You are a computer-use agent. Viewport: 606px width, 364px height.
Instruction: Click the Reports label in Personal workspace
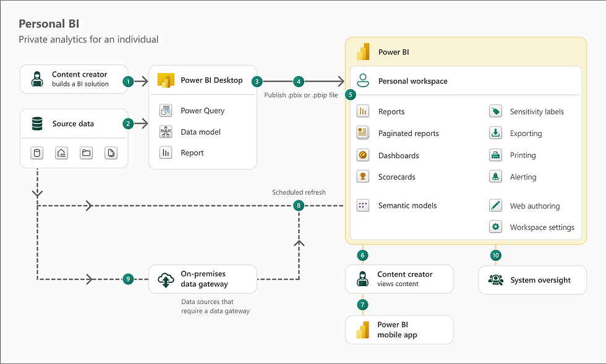391,112
